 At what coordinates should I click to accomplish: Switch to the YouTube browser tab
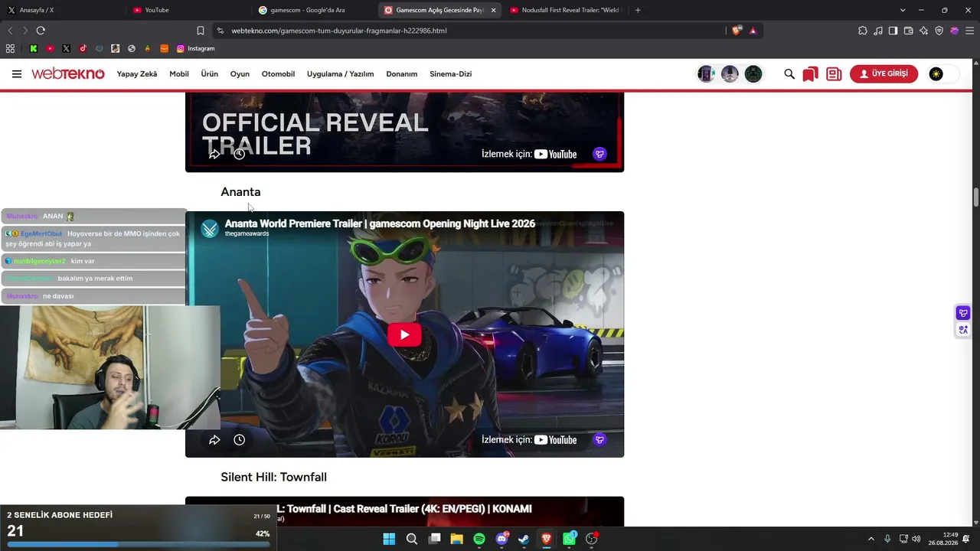[188, 10]
